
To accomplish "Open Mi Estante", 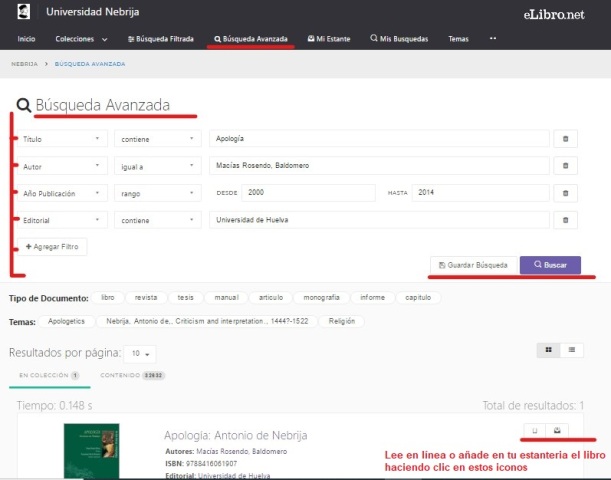I will pos(329,39).
